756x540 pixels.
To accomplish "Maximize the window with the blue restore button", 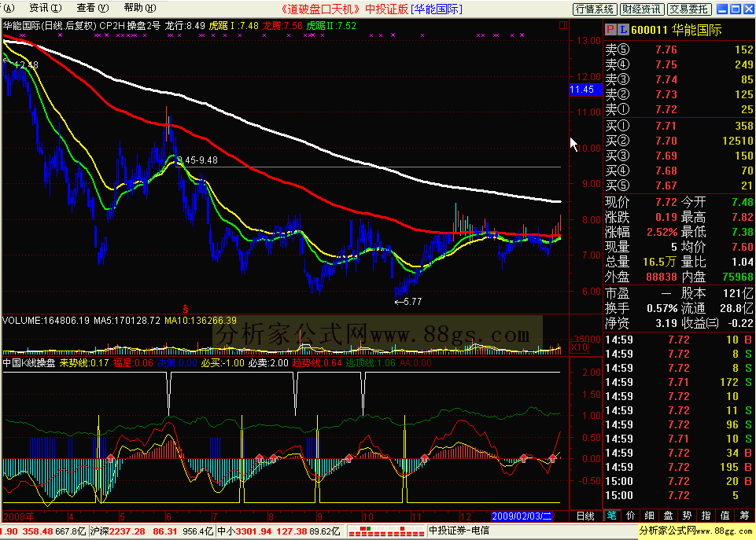I will [736, 9].
